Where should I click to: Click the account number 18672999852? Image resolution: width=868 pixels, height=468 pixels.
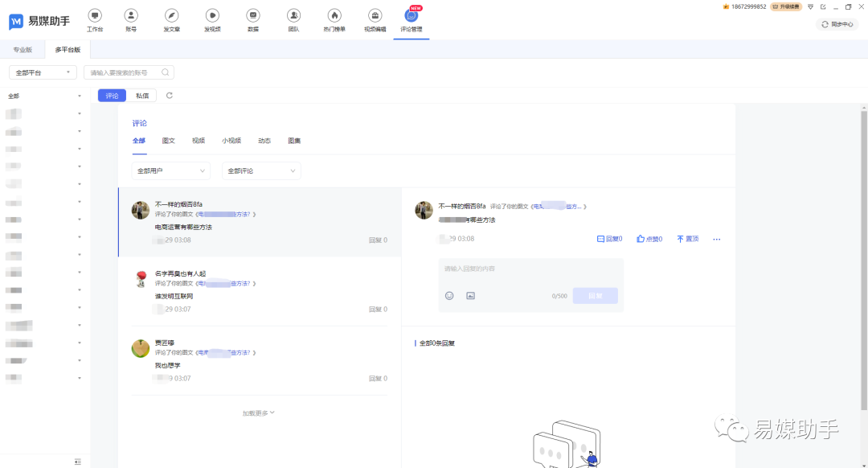(x=748, y=6)
